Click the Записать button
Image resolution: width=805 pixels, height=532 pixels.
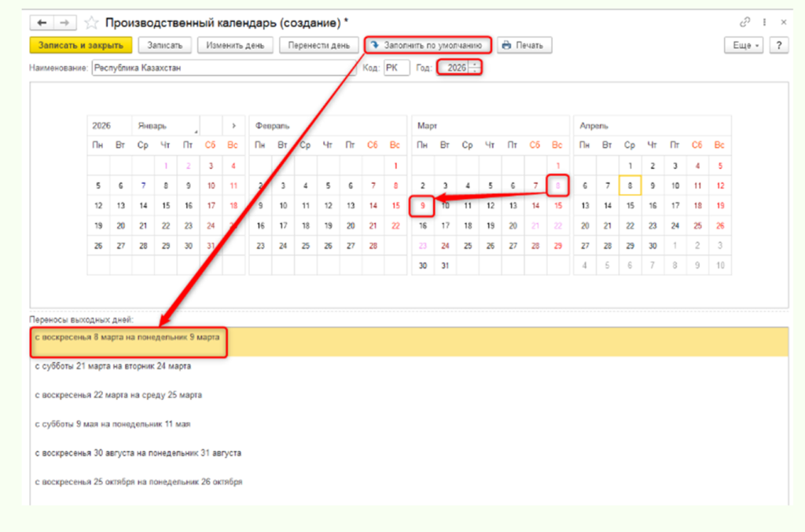coord(164,46)
